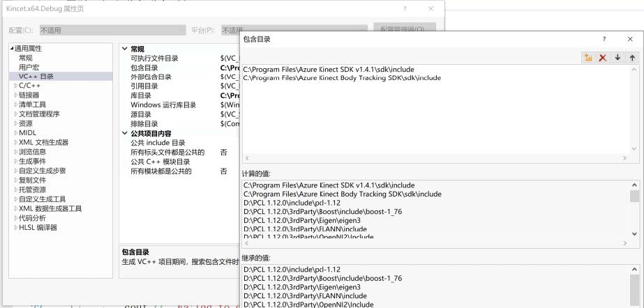Screen dimensions: 644x308
Task: Select the 源目录 property row
Action: (x=181, y=114)
